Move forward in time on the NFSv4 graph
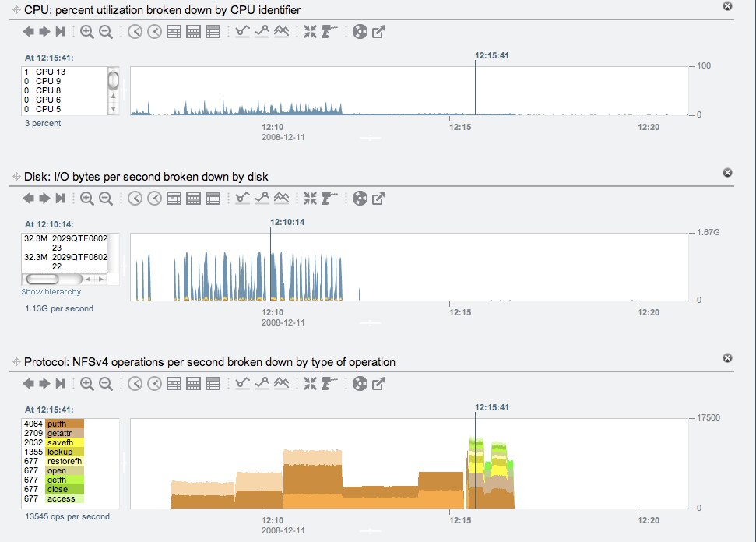The height and width of the screenshot is (542, 756). click(45, 383)
